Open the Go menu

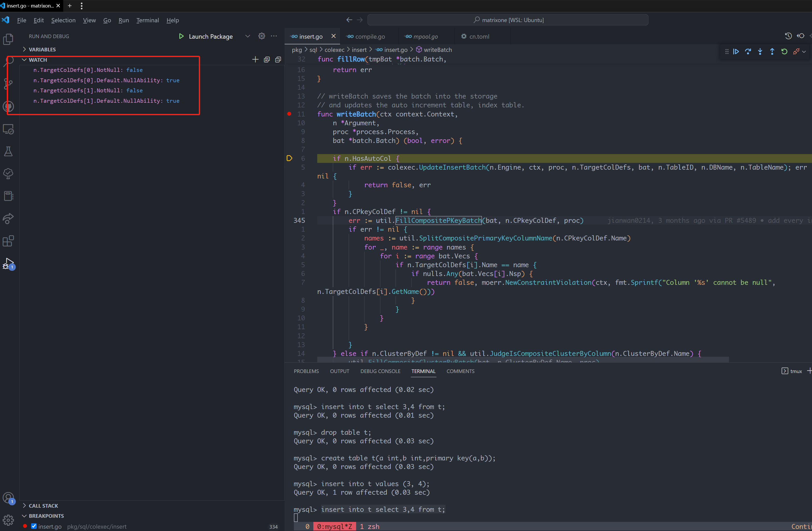coord(107,20)
